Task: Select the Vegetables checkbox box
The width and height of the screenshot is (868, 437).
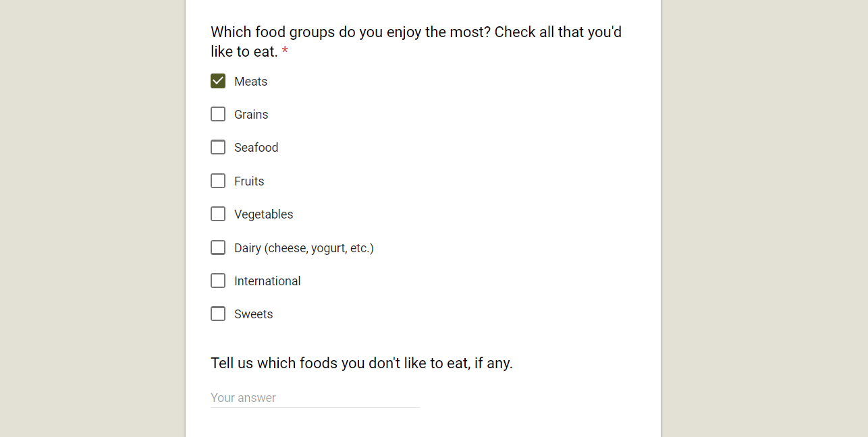Action: [x=218, y=214]
